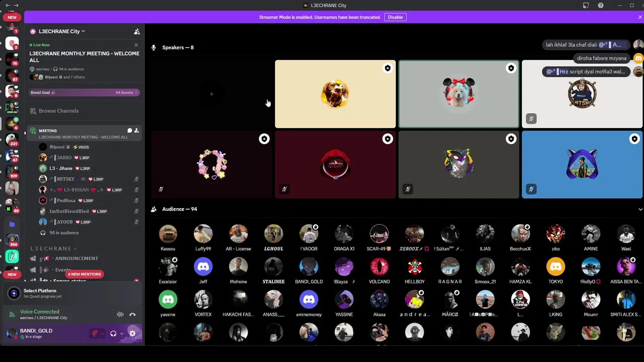The height and width of the screenshot is (362, 644).
Task: Open audience member VOLCANO
Action: (x=379, y=266)
